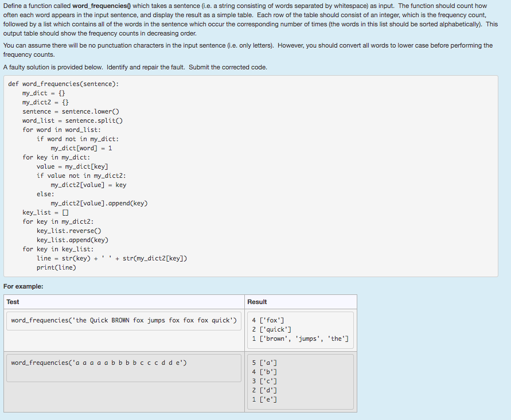Click result row "4 ['b']"
The width and height of the screenshot is (511, 420).
(264, 372)
